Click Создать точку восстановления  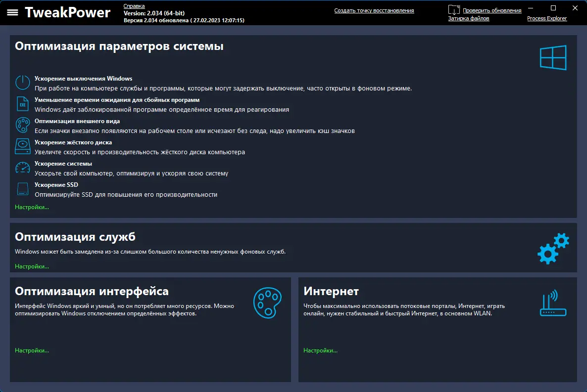374,10
